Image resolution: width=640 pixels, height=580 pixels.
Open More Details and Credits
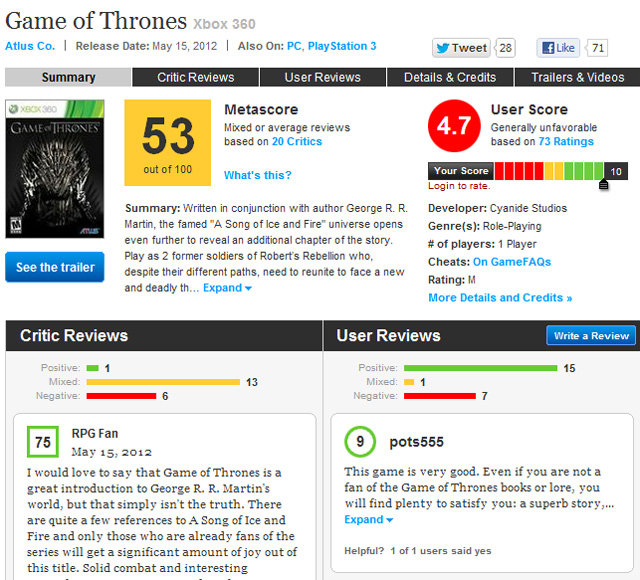(x=500, y=298)
